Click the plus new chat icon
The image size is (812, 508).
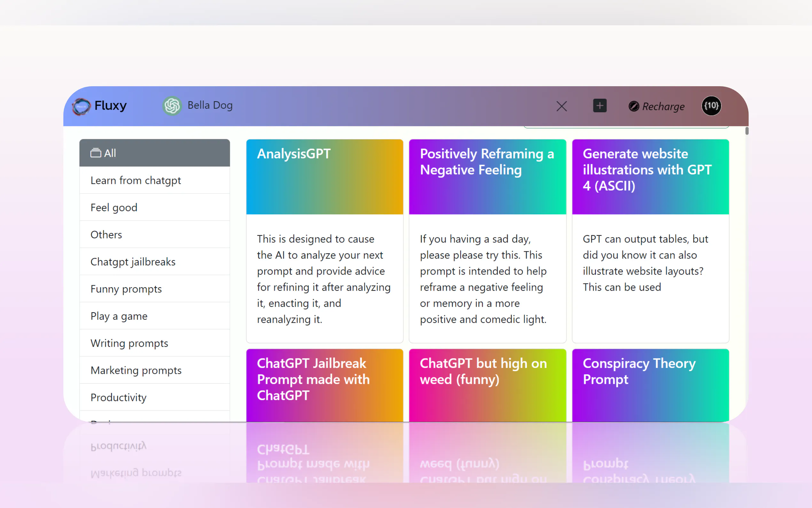(599, 106)
